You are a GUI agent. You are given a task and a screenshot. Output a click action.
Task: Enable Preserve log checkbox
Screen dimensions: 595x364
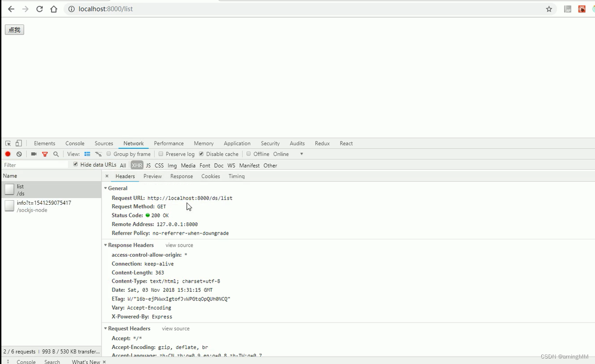161,154
